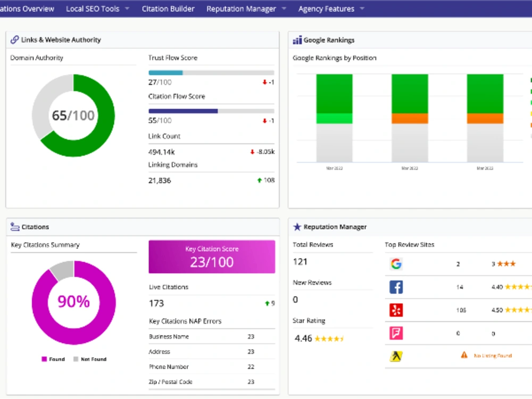Open the Foursquare review site icon
Image resolution: width=532 pixels, height=399 pixels.
click(x=396, y=333)
